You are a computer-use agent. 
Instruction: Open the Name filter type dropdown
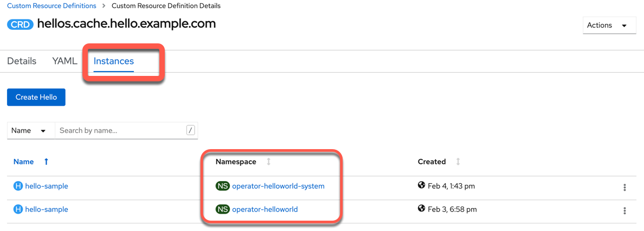point(31,131)
